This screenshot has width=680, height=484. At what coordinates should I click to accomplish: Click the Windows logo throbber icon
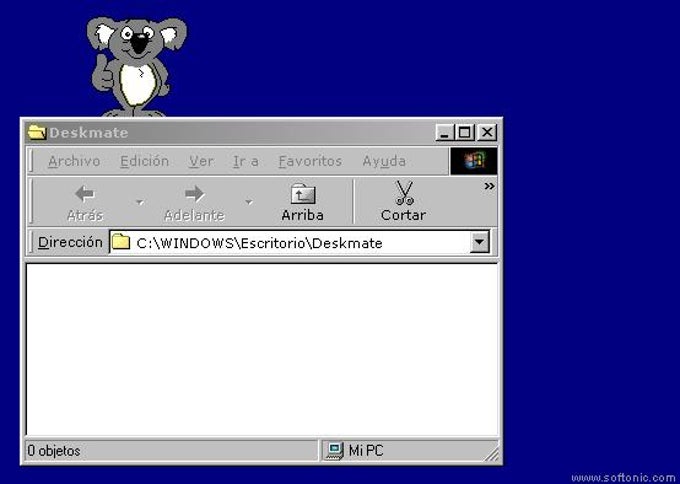[474, 161]
